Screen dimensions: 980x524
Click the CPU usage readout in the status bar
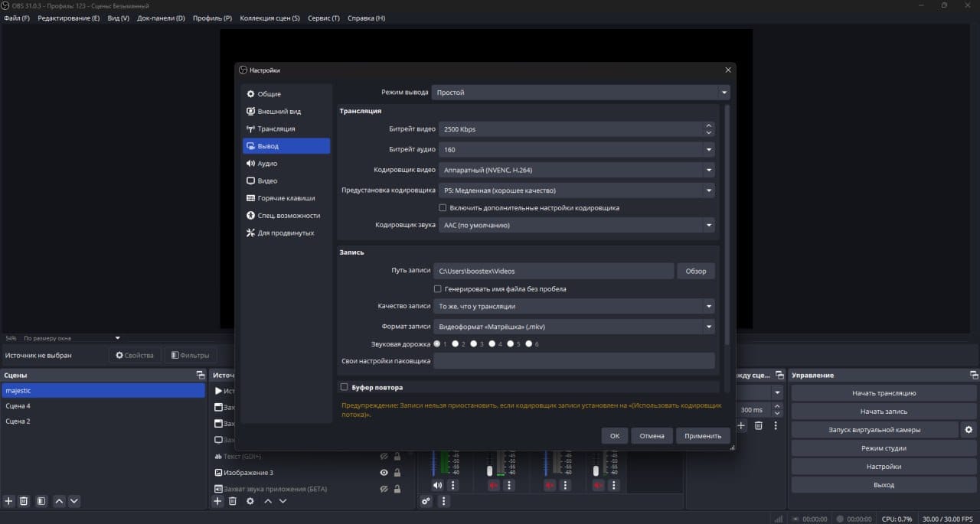click(897, 519)
